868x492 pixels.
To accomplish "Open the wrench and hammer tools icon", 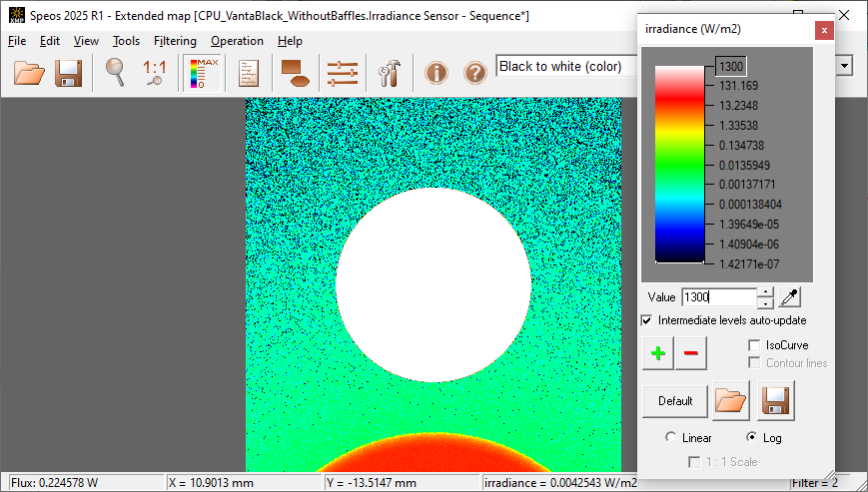I will pyautogui.click(x=390, y=73).
